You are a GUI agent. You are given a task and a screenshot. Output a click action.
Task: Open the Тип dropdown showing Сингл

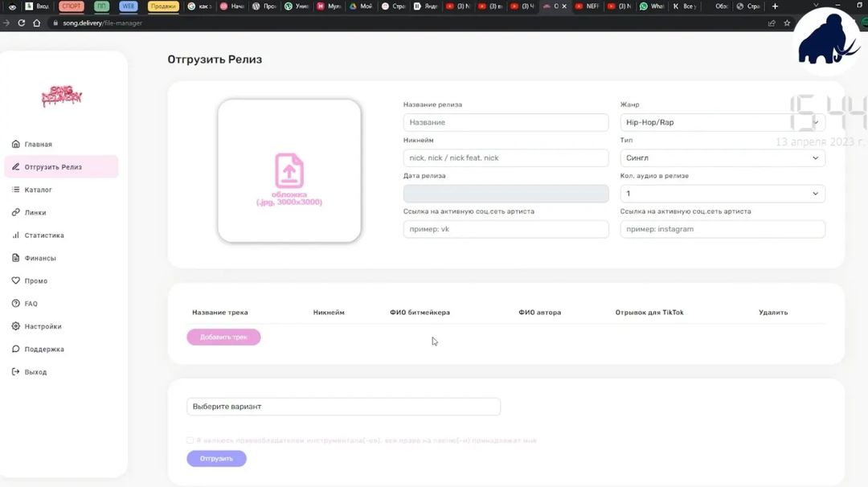click(x=723, y=158)
